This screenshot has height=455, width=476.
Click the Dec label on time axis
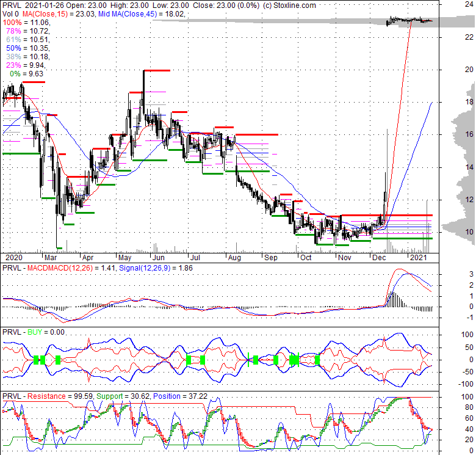point(379,258)
